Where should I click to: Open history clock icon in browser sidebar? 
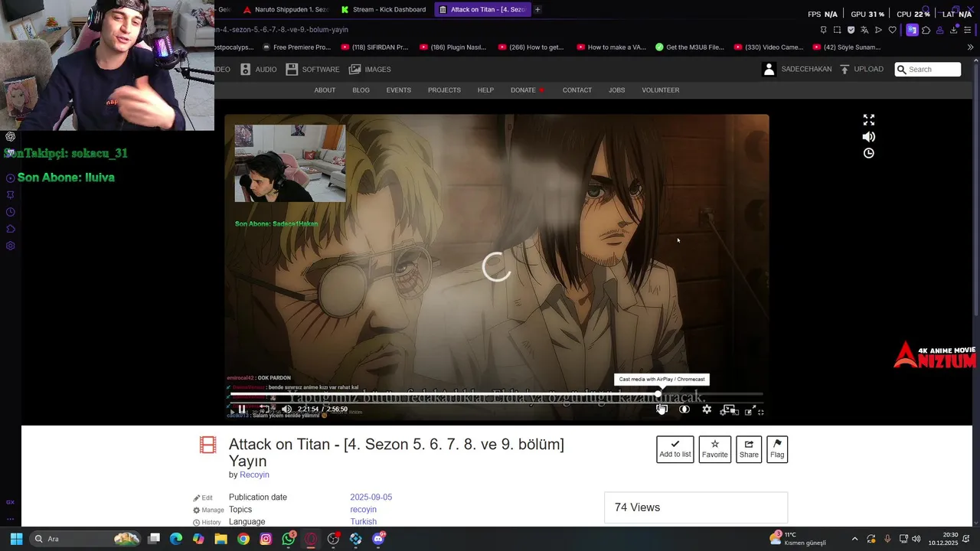11,212
